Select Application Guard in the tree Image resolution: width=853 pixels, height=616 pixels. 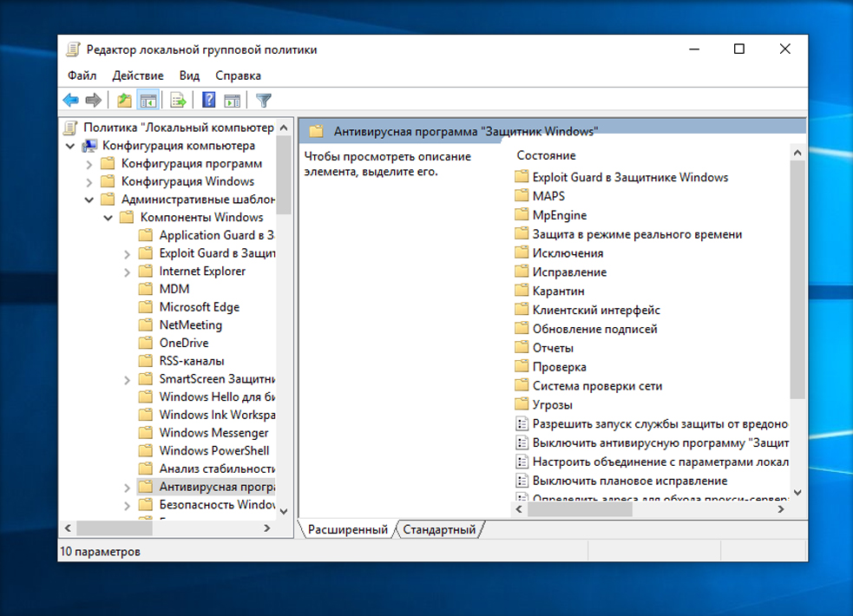[x=217, y=235]
